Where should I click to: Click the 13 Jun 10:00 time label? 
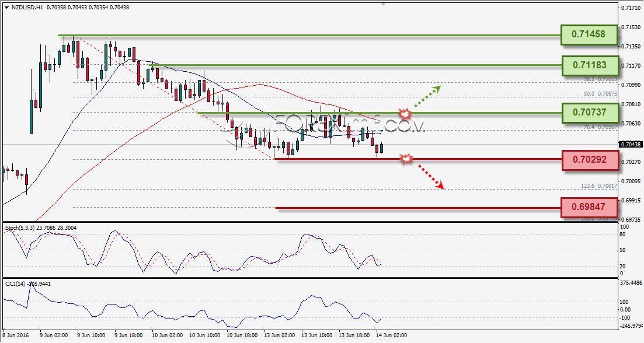click(x=316, y=335)
